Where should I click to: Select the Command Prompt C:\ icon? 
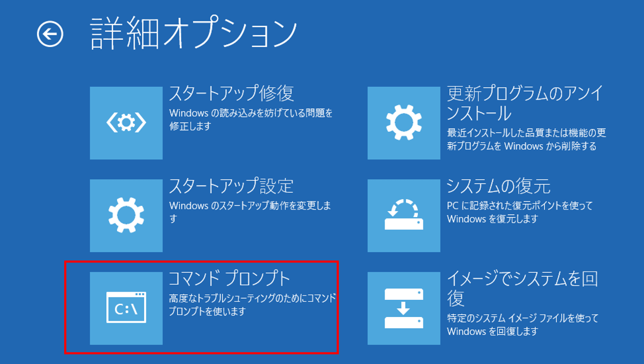tap(126, 307)
